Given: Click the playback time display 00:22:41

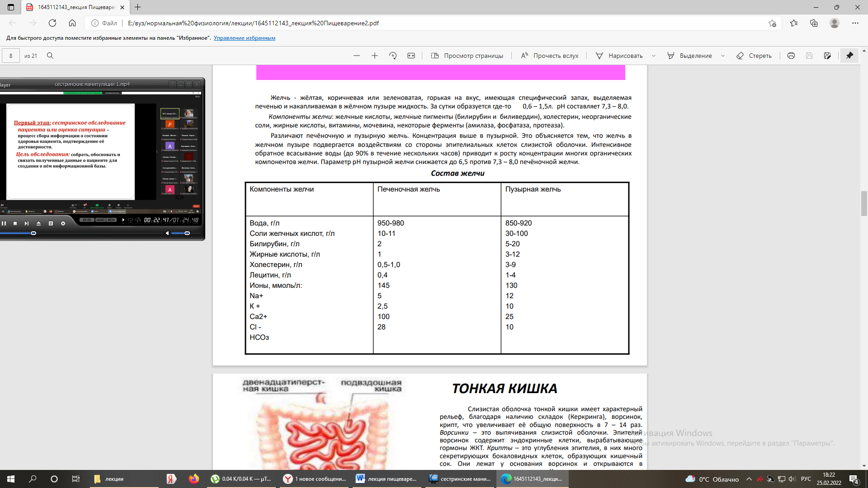Looking at the screenshot, I should point(156,220).
